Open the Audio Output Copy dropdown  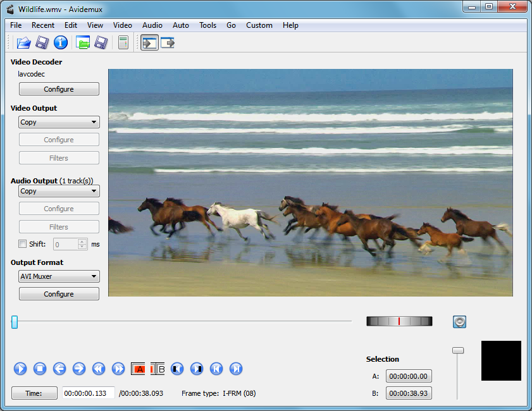click(x=59, y=191)
